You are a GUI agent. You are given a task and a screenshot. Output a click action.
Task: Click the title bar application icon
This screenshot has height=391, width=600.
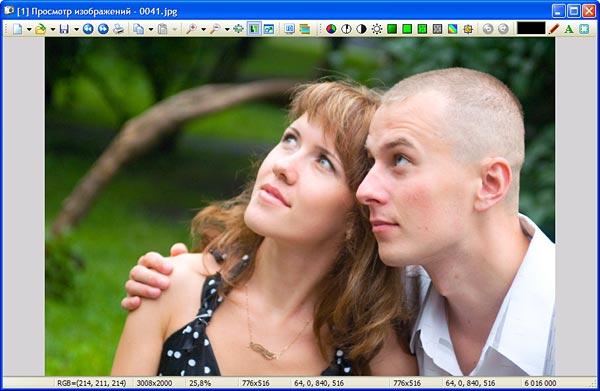pos(9,11)
